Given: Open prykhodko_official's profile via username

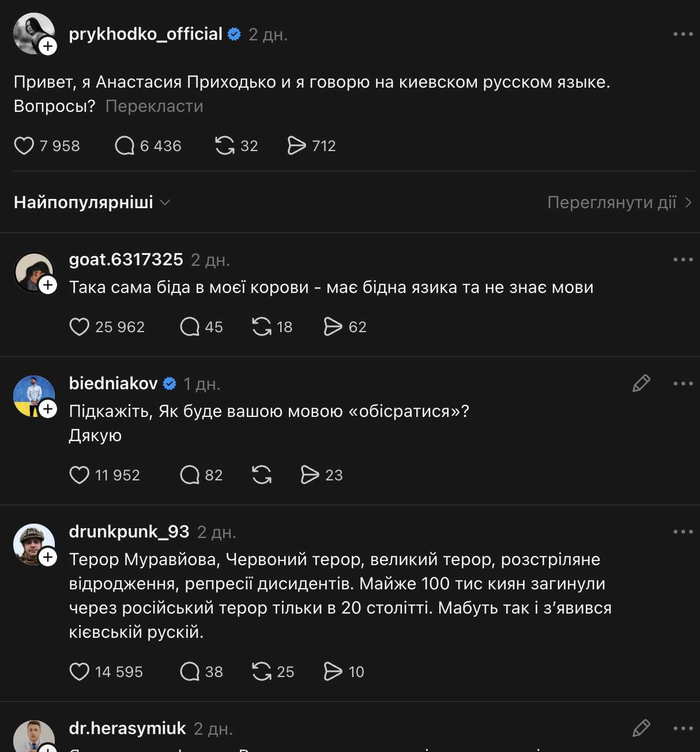Looking at the screenshot, I should coord(145,34).
